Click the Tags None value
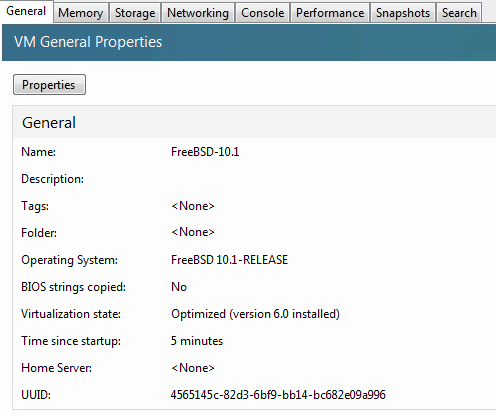 coord(193,206)
